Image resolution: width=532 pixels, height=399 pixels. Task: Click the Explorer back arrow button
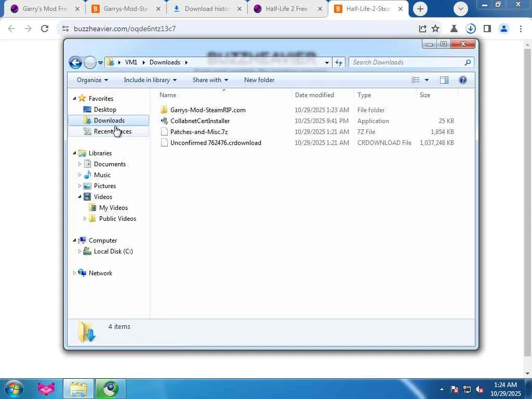(x=75, y=62)
